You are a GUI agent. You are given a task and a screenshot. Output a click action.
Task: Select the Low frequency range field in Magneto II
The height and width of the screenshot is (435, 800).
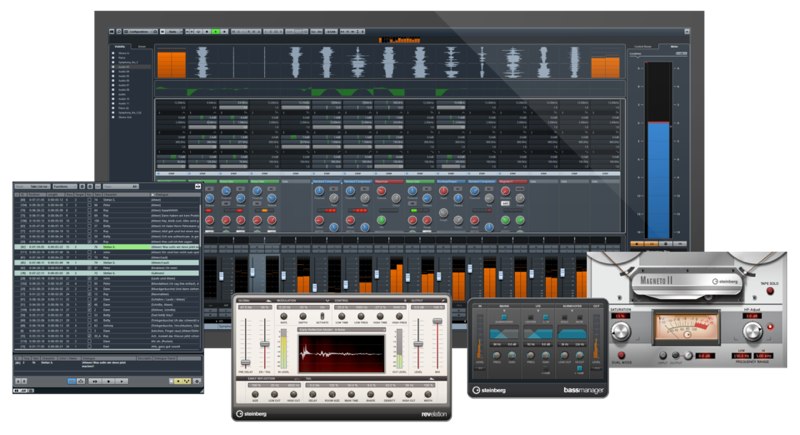click(741, 355)
